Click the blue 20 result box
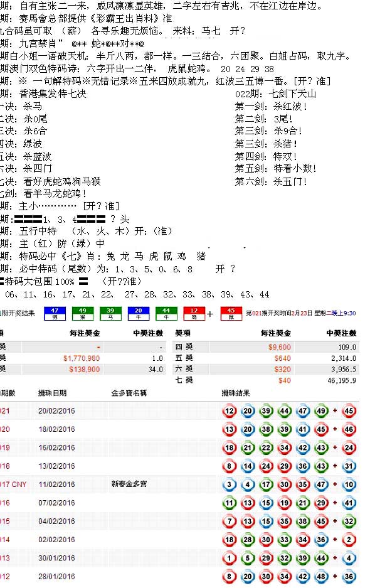Viewport: 375px width, 588px height. point(138,314)
